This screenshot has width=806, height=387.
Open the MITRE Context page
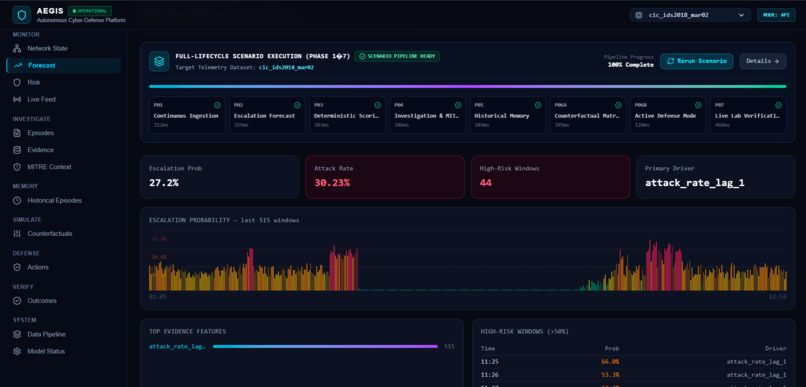[63, 167]
